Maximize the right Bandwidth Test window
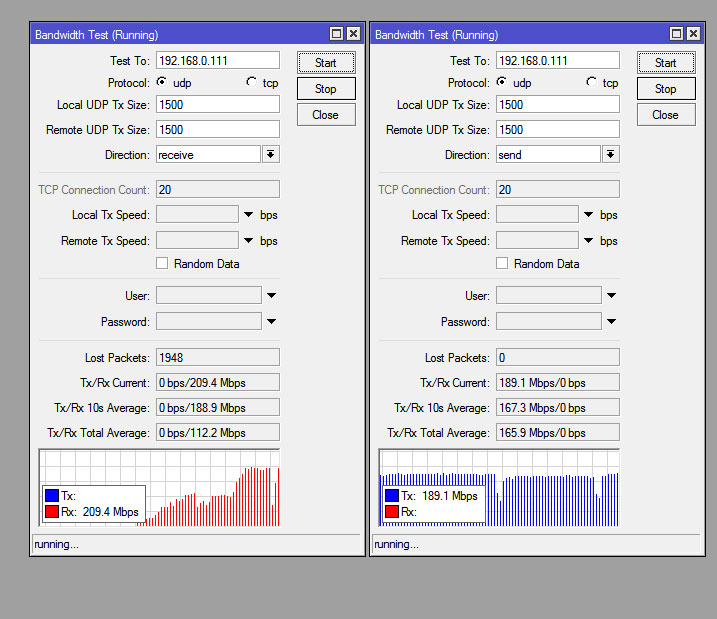Image resolution: width=717 pixels, height=619 pixels. (x=676, y=34)
